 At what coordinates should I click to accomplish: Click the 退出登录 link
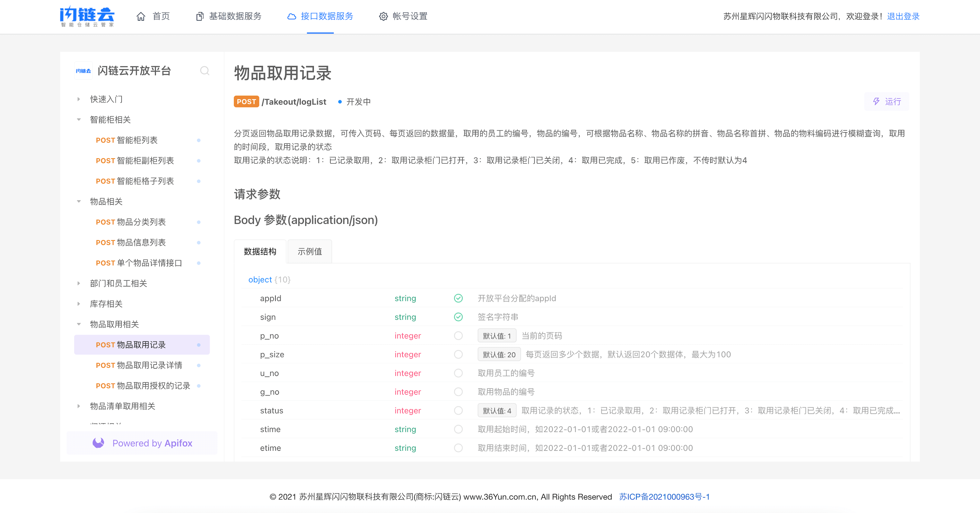(903, 16)
